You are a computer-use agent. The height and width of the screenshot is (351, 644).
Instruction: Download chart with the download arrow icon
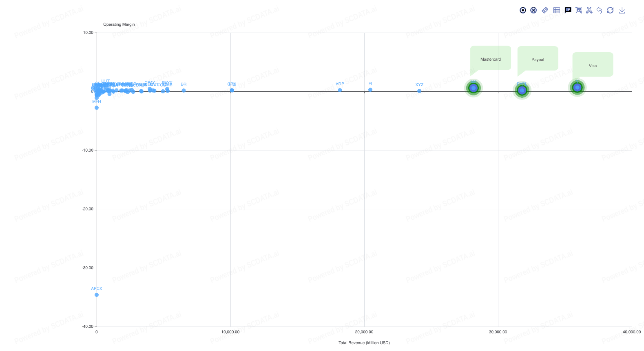click(x=622, y=10)
